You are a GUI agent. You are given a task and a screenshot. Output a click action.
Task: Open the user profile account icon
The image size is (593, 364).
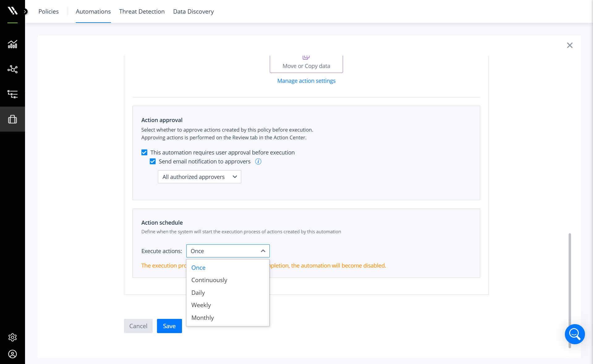tap(12, 354)
